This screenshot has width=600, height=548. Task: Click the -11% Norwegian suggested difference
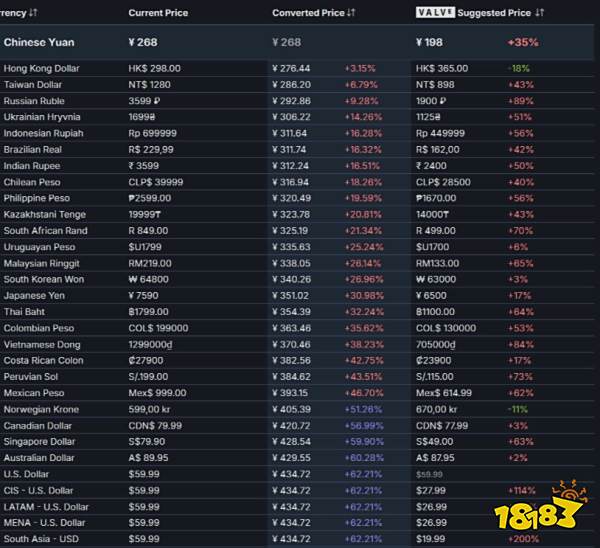(517, 409)
